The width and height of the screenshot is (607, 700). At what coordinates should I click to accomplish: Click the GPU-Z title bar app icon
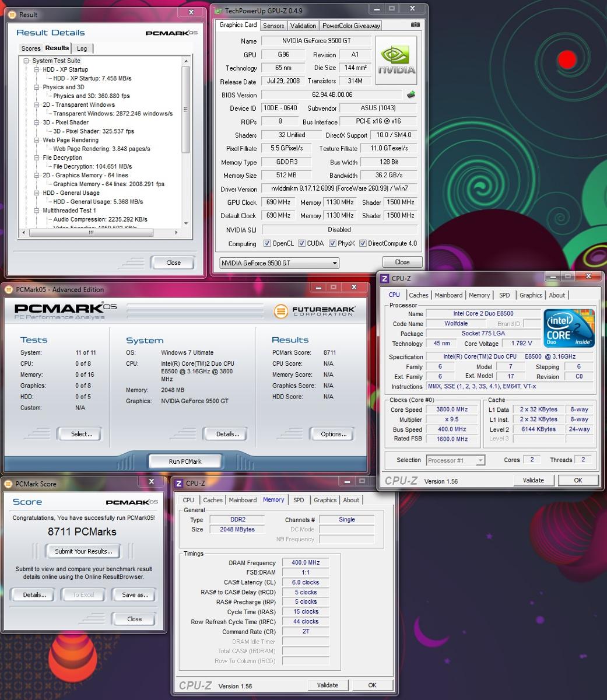coord(219,10)
